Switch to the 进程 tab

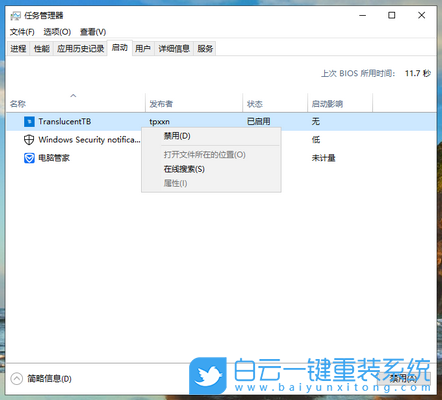click(18, 49)
